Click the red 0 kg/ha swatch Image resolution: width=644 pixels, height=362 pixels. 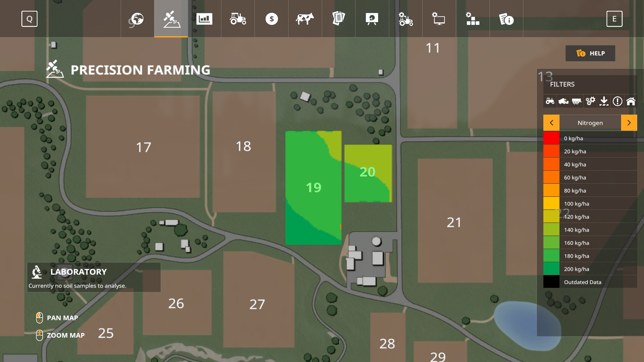tap(551, 138)
